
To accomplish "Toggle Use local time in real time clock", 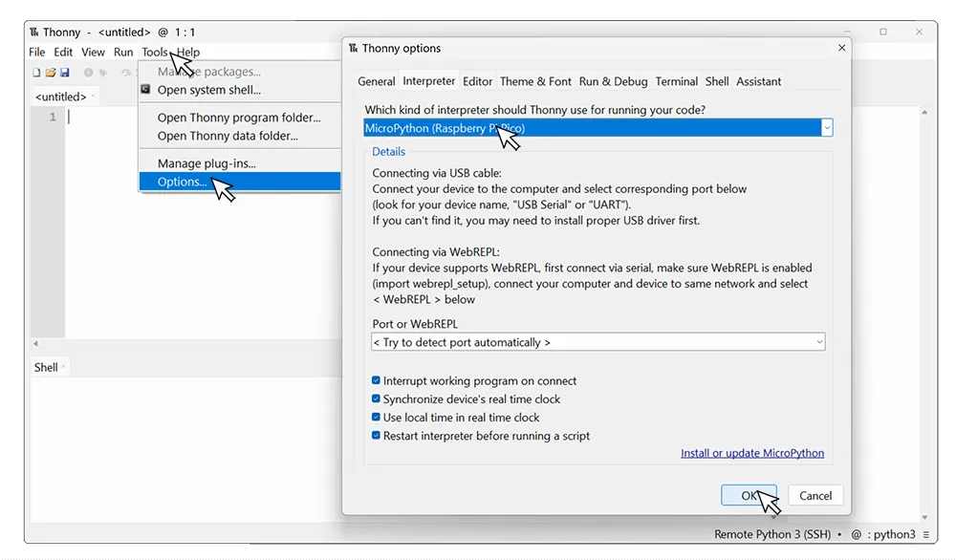I will coord(377,418).
